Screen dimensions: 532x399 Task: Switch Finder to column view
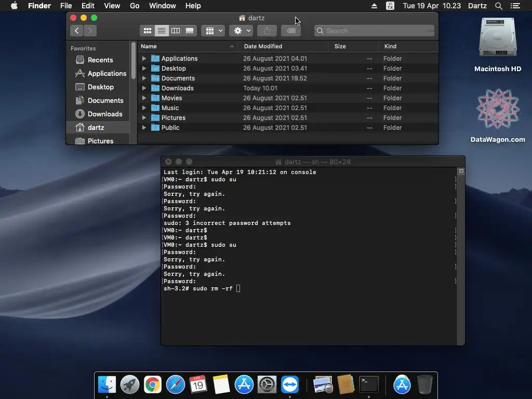(176, 31)
